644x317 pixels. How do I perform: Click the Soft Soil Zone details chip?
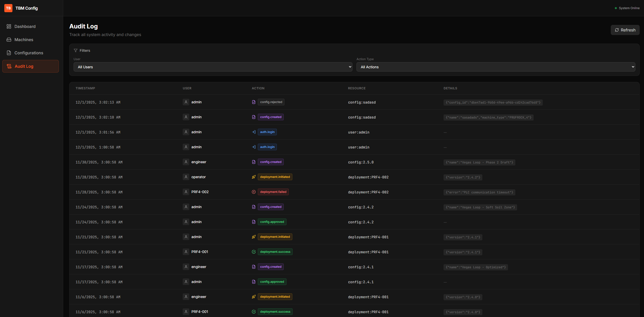480,207
